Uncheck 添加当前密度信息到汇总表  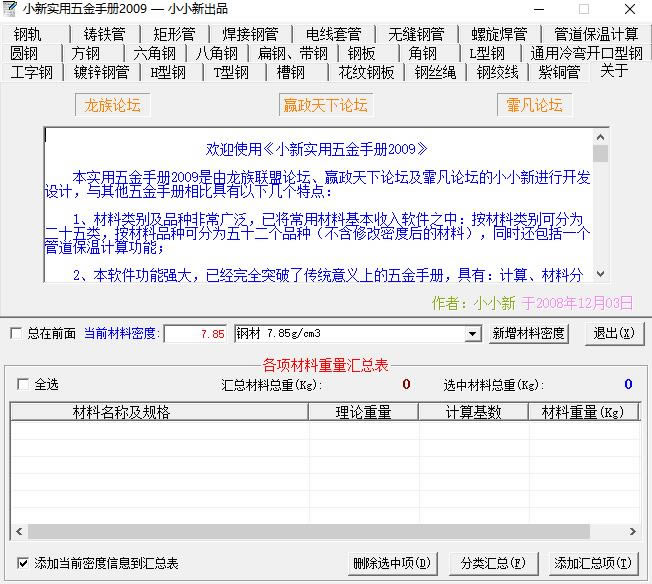click(23, 564)
